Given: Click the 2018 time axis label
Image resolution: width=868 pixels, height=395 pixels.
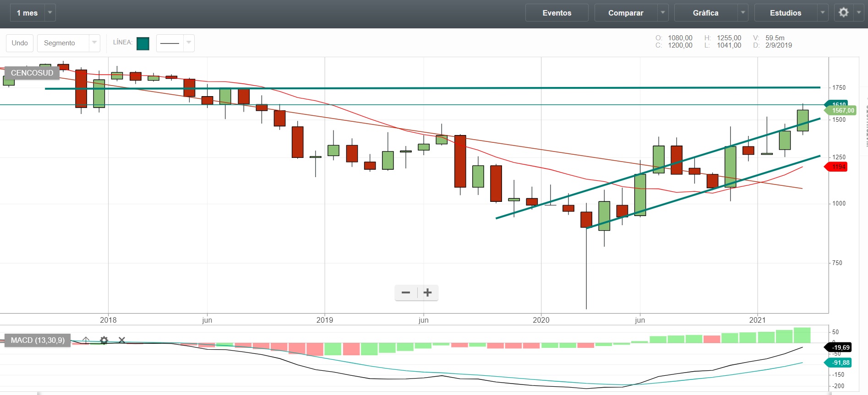Looking at the screenshot, I should 108,320.
